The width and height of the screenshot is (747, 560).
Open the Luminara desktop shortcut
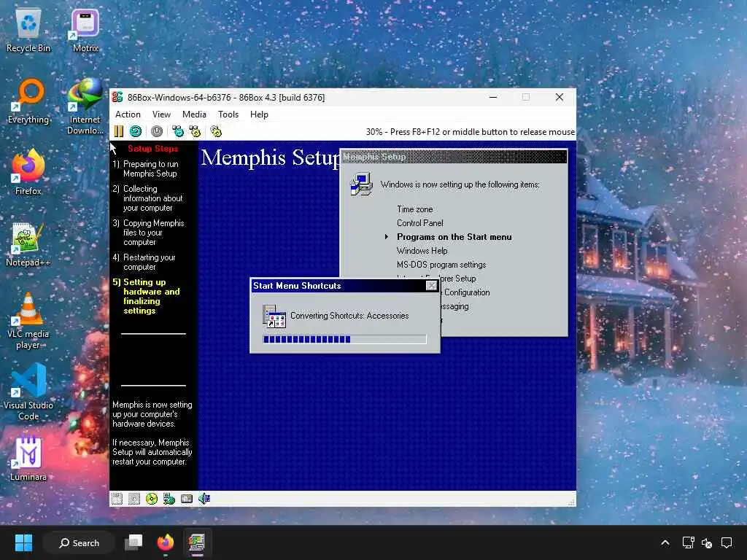coord(28,459)
